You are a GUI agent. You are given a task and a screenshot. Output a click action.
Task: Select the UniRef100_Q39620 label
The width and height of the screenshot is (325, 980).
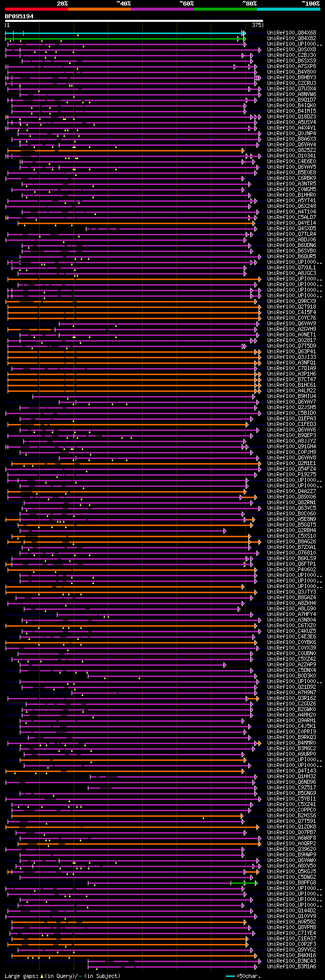coord(291,849)
